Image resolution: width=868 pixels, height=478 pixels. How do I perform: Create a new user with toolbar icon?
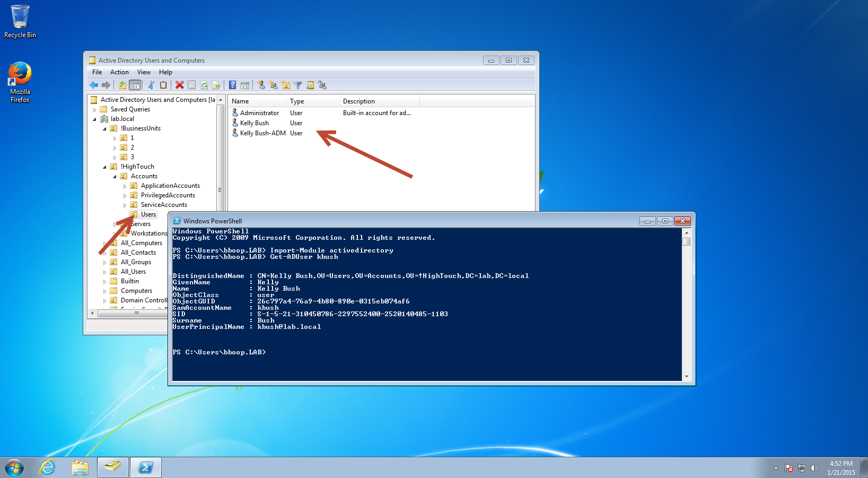point(261,85)
